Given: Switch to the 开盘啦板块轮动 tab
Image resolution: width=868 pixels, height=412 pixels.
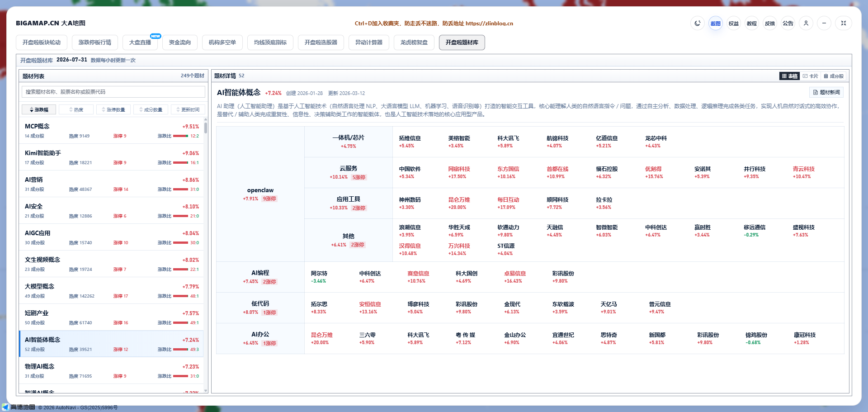Looking at the screenshot, I should tap(42, 43).
